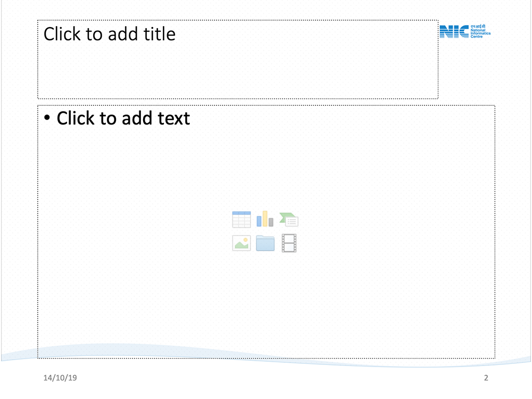Click "National Informatics Centre" logo text
The image size is (532, 399).
(480, 34)
